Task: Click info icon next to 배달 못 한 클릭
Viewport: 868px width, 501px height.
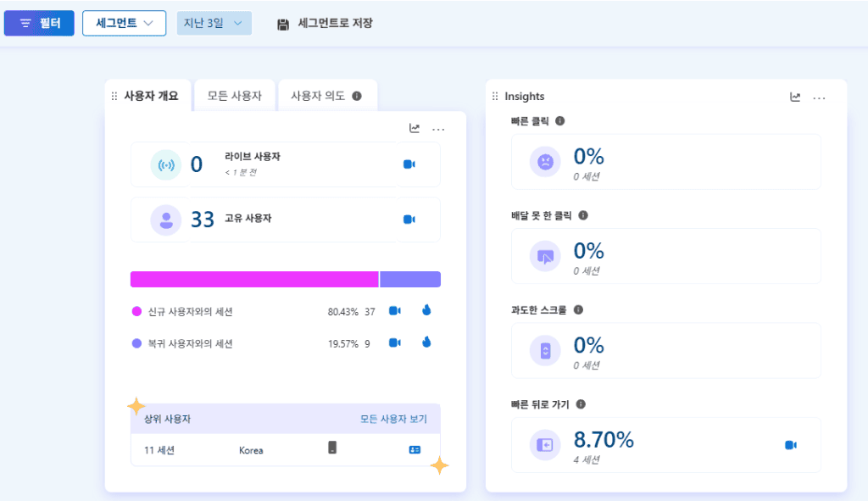Action: pos(583,215)
